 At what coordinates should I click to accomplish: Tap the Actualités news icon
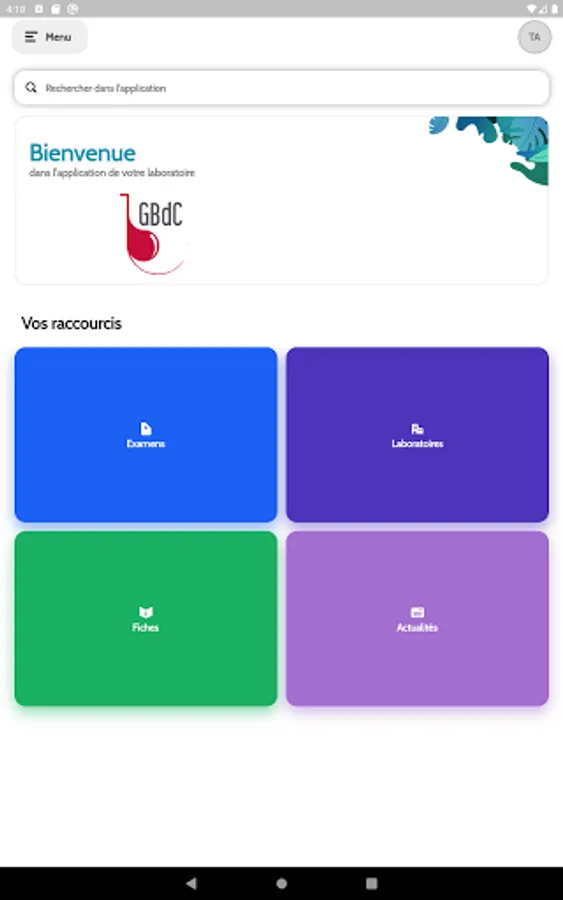pyautogui.click(x=417, y=612)
